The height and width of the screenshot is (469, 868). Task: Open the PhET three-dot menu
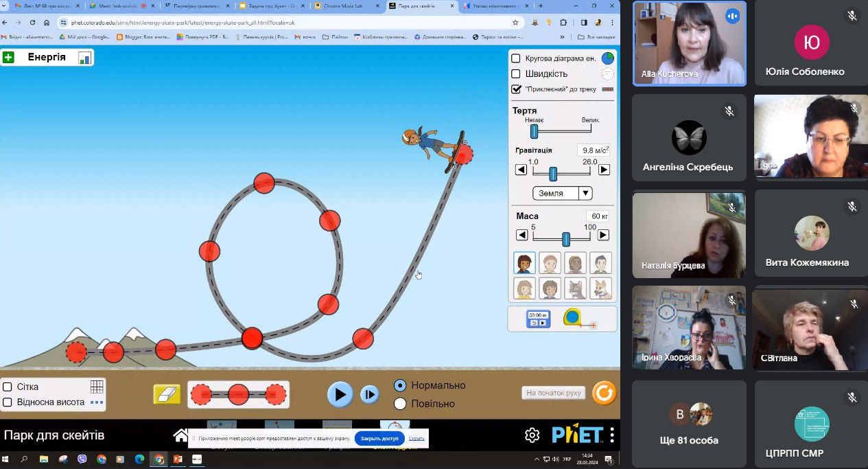click(612, 435)
